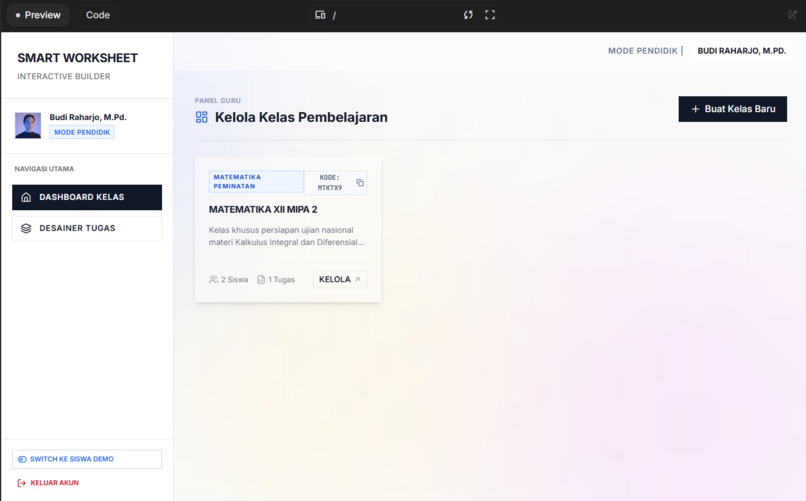Open Dashboard Kelas navigation item
The width and height of the screenshot is (806, 501).
(87, 197)
